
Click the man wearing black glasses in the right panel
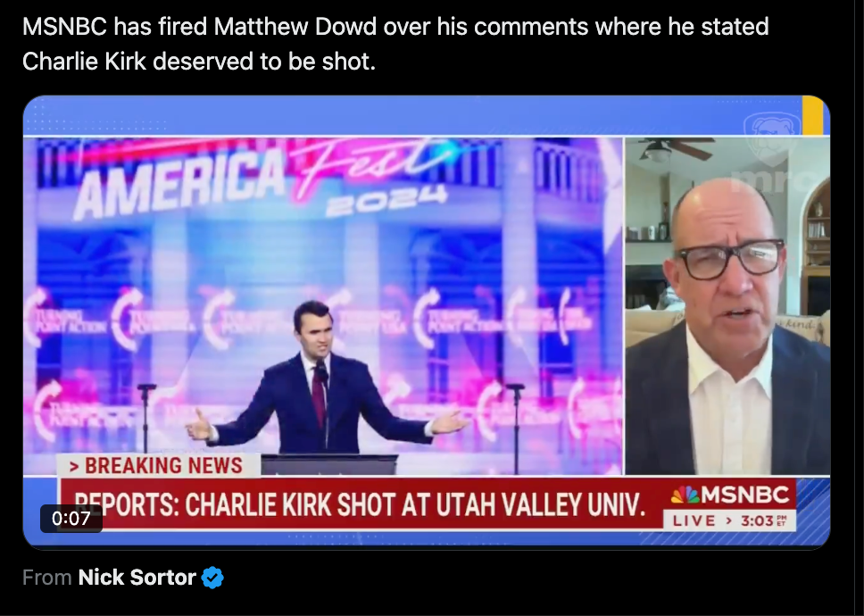pos(727,325)
